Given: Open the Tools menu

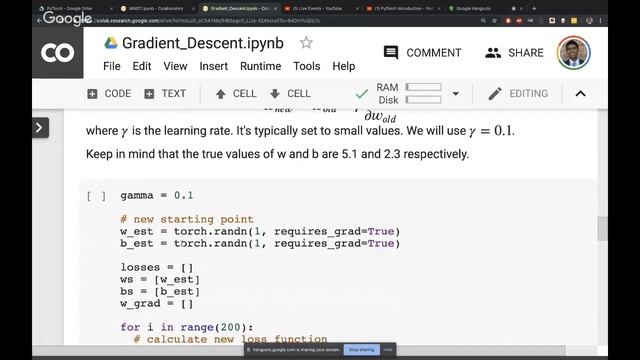Looking at the screenshot, I should click(x=307, y=66).
